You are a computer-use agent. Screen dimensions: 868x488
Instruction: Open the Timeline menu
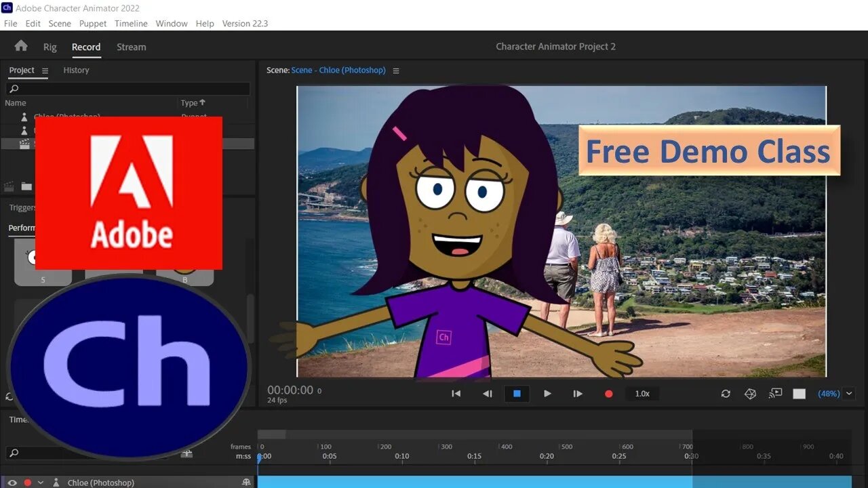131,23
